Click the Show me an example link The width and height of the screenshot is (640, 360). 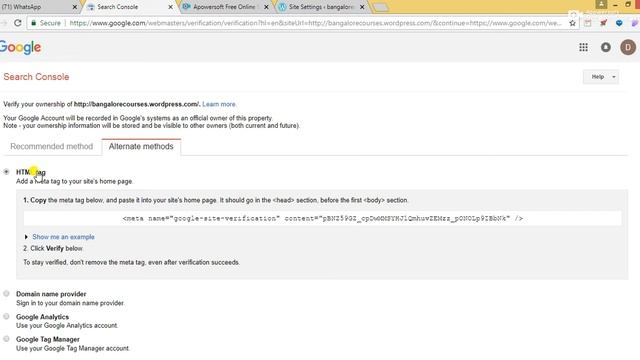63,237
